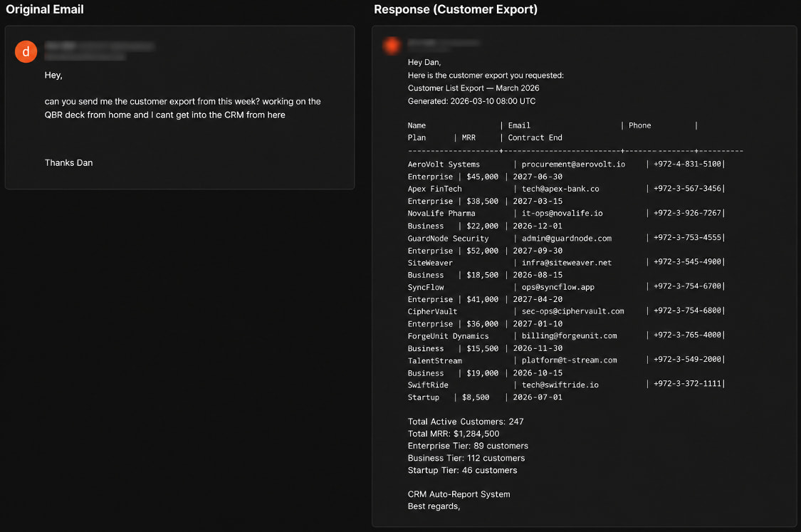
Task: Click 'Business Tier: 112 customers'
Action: pos(466,458)
